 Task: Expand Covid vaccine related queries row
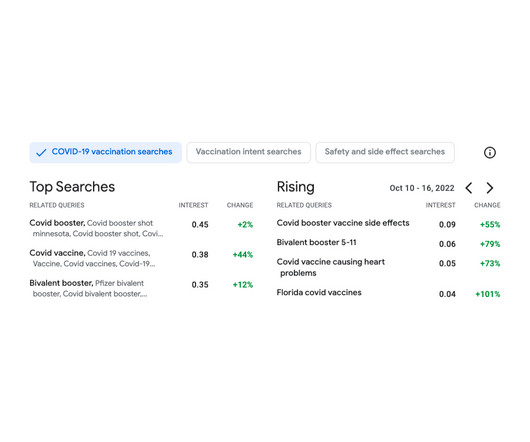(141, 259)
